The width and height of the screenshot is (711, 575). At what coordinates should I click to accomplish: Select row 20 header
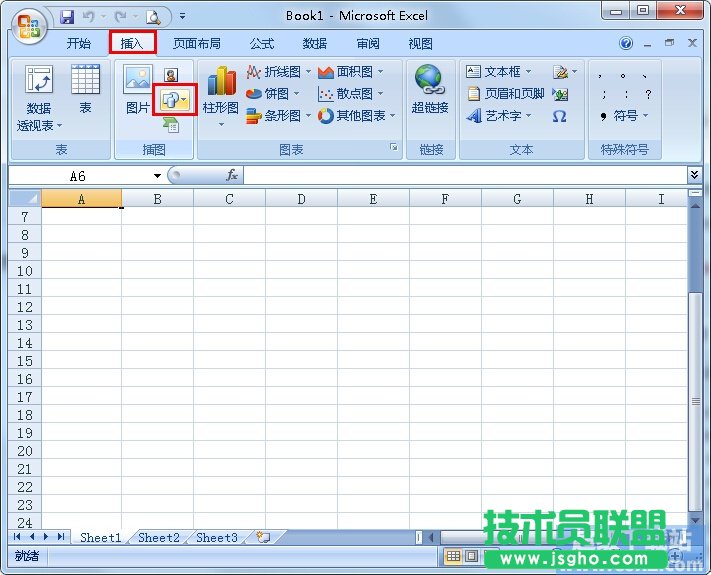(25, 451)
